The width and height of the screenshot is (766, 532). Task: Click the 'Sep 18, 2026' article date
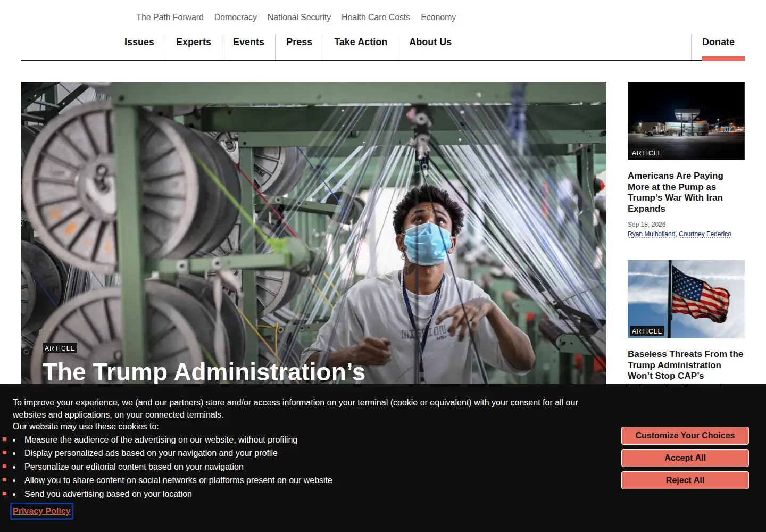pyautogui.click(x=647, y=225)
